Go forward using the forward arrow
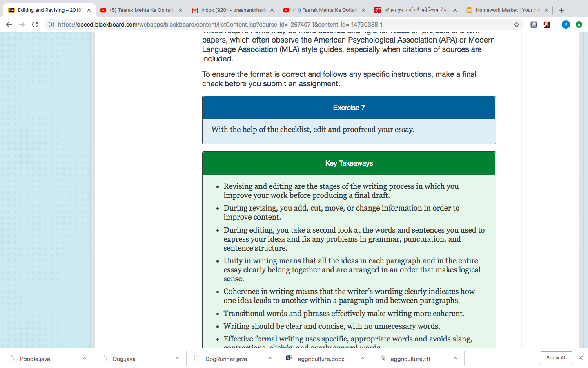Viewport: 588px width, 368px height. (22, 25)
